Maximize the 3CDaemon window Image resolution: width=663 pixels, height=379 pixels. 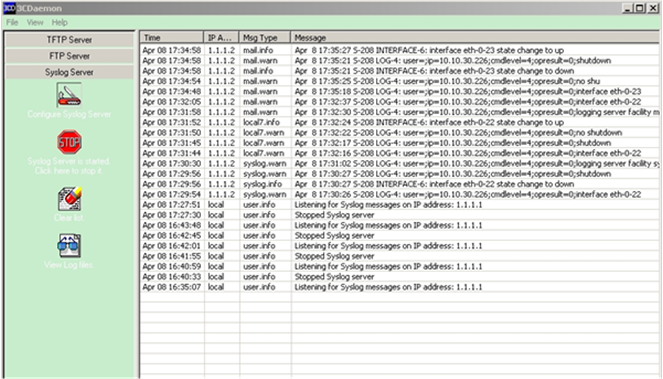640,8
